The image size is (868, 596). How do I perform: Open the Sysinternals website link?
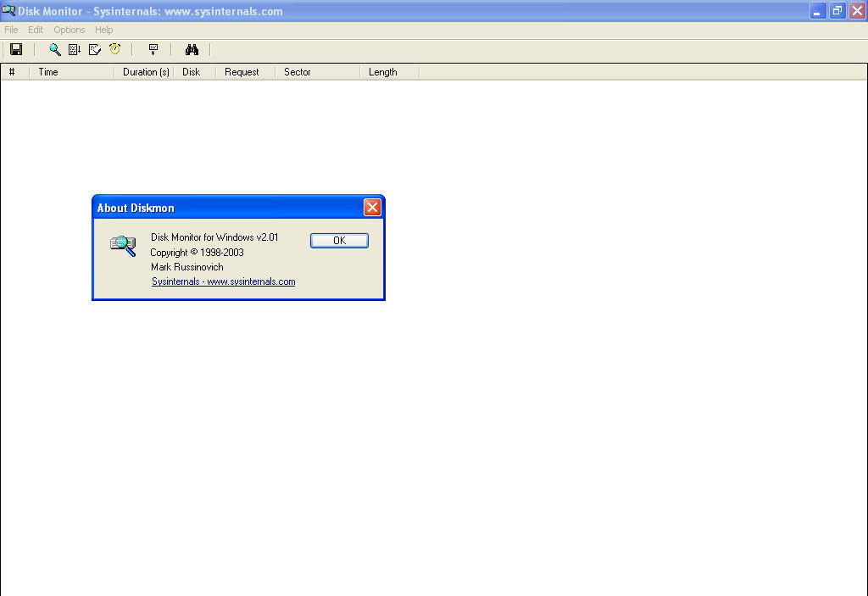tap(223, 281)
